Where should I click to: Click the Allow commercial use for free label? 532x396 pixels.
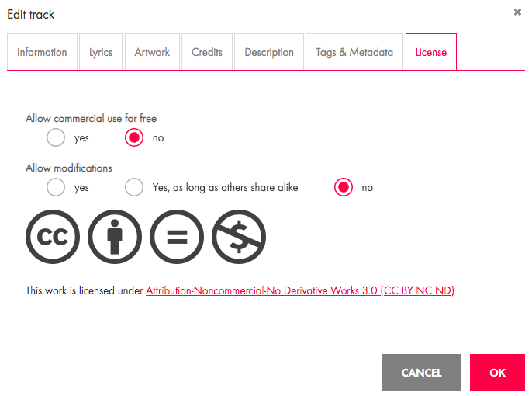[x=91, y=118]
